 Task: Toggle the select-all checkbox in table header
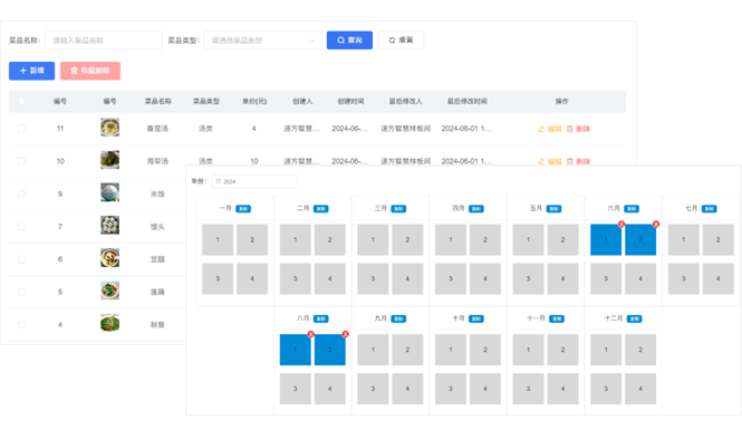[x=22, y=101]
